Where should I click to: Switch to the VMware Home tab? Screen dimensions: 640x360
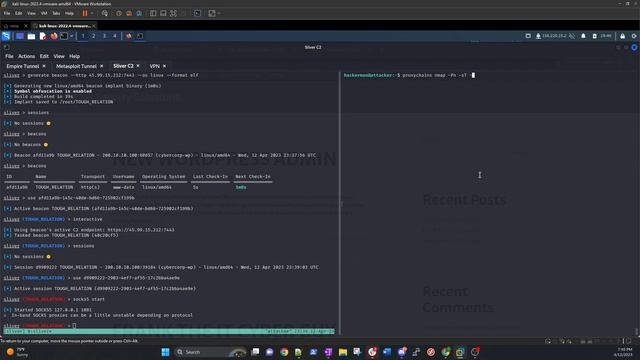pos(12,26)
